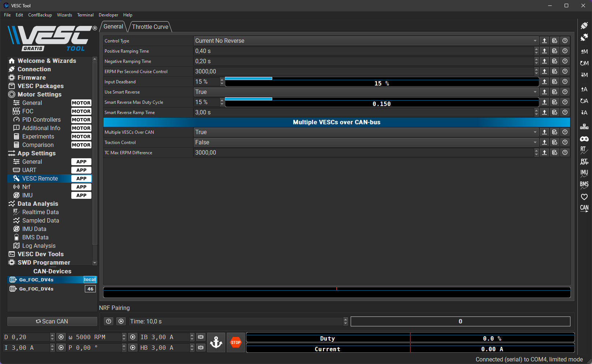The height and width of the screenshot is (364, 592).
Task: Open the Wizards menu
Action: [x=64, y=15]
